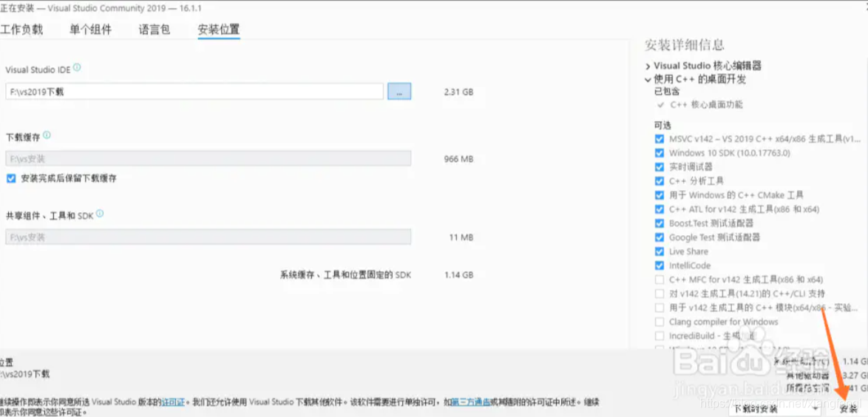This screenshot has height=417, width=868.
Task: Select the 安装位置 tab
Action: coord(219,30)
